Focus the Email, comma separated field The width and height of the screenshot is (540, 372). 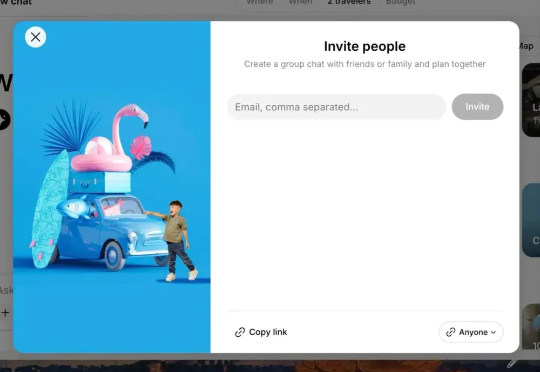[x=336, y=107]
